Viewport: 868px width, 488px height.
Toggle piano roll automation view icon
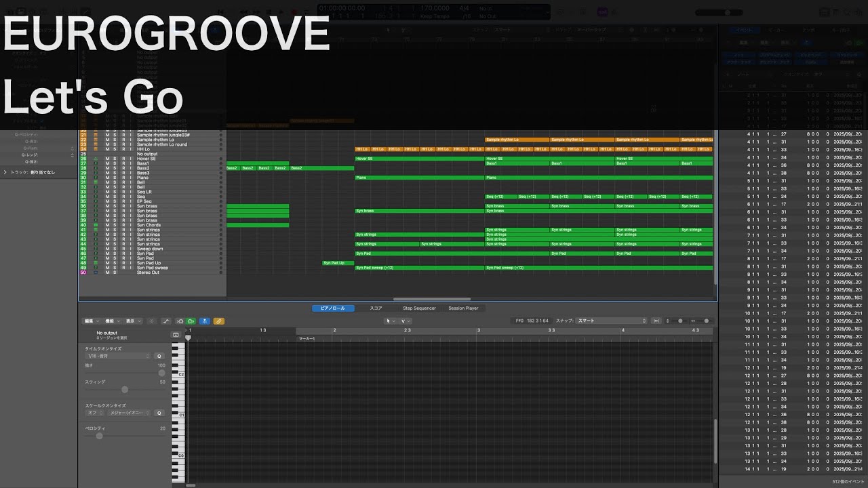tap(167, 321)
